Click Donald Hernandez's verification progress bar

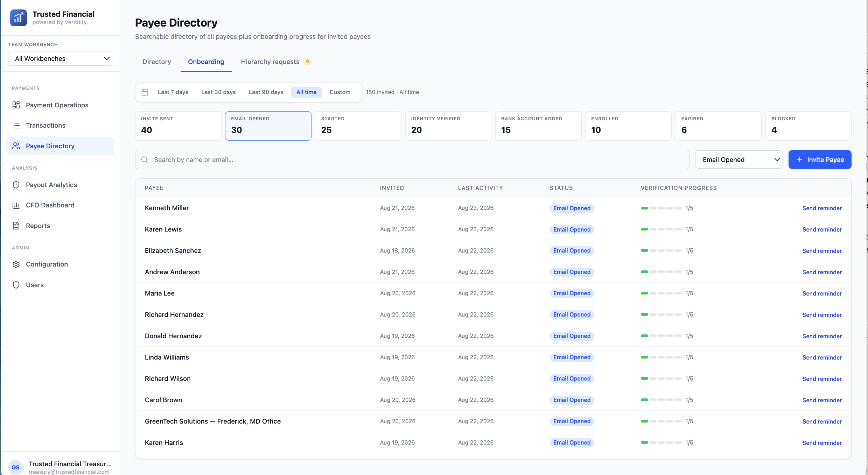(661, 336)
